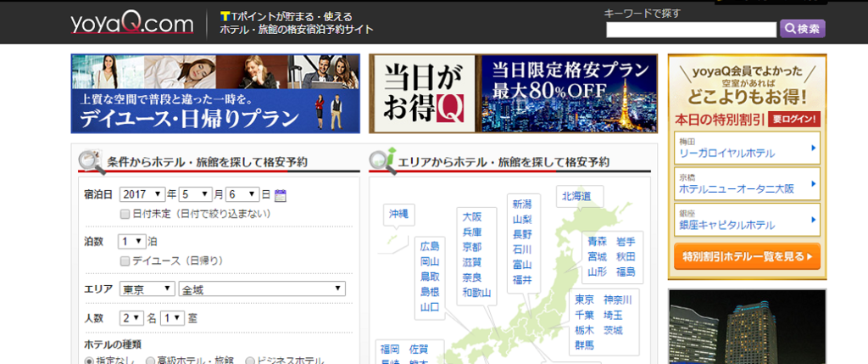This screenshot has height=364, width=868.
Task: Open the year dropdown showing 2017
Action: [x=142, y=194]
